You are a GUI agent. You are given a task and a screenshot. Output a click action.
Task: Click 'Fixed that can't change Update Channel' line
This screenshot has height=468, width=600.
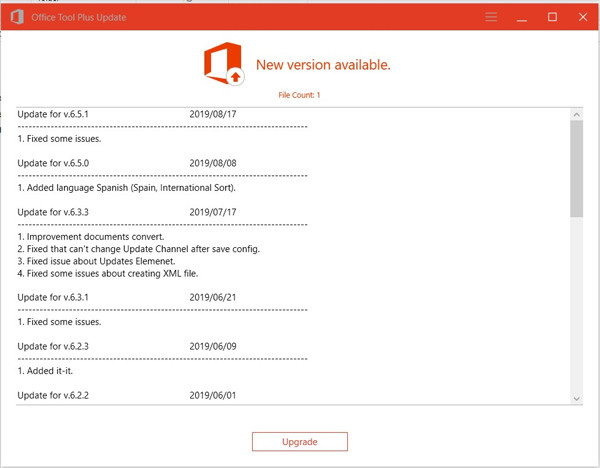coord(139,249)
